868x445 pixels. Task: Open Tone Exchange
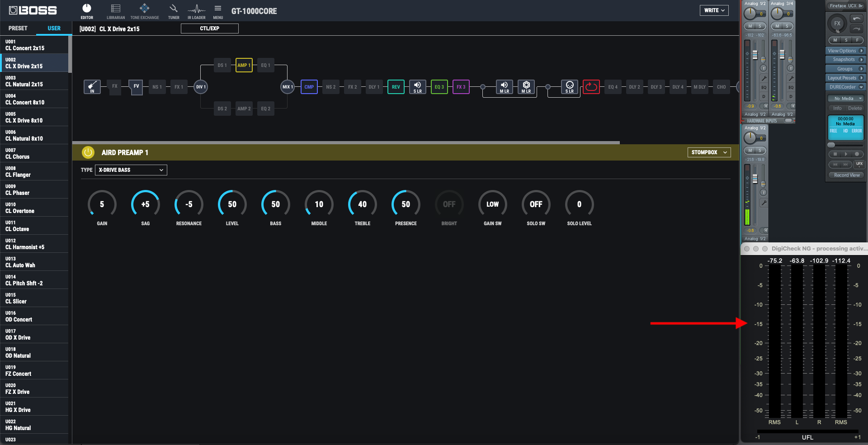coord(145,11)
